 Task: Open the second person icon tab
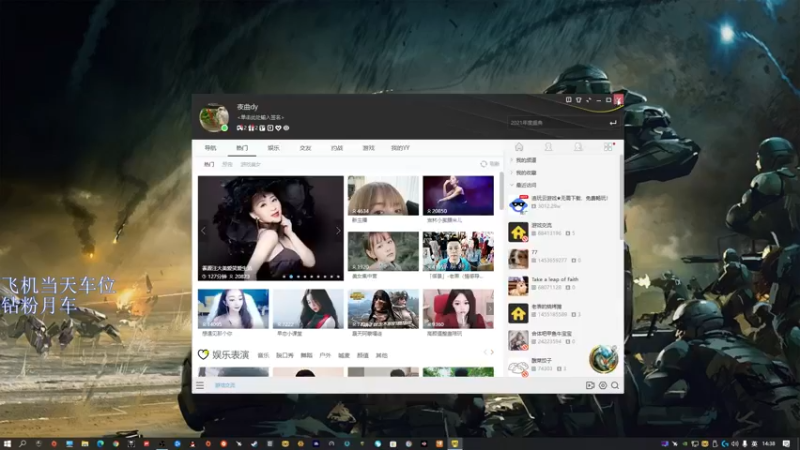tap(578, 147)
